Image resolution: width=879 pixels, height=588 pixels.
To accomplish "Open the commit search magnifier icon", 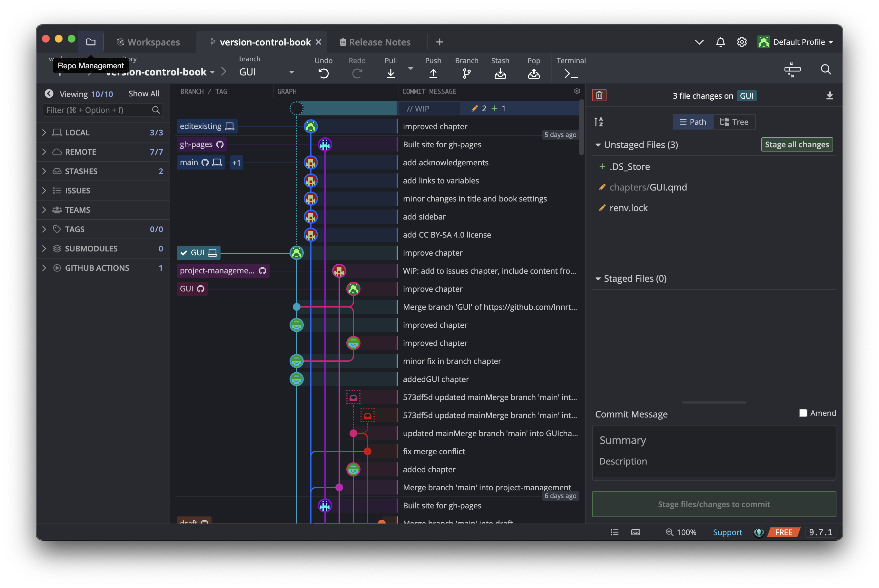I will 825,69.
